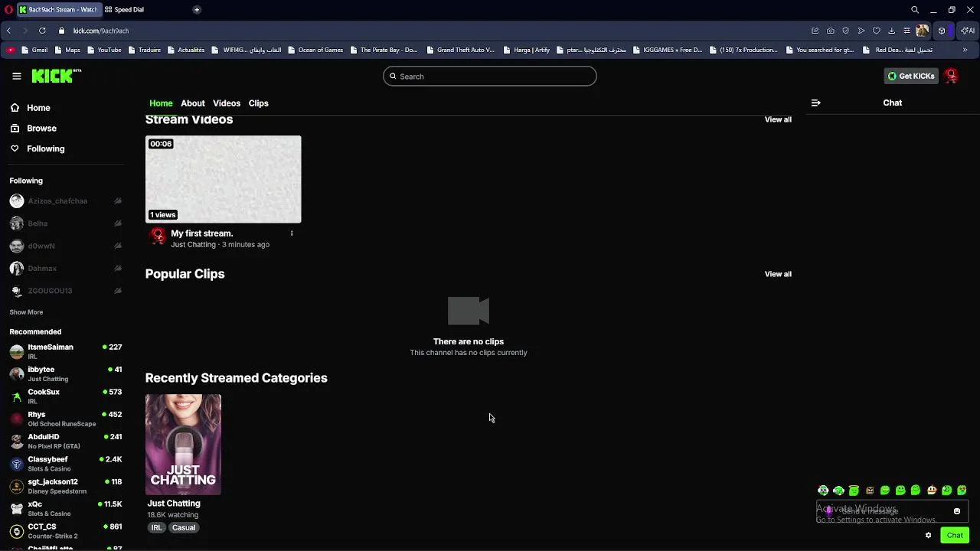Add page to bookmarks heart icon
Screen dimensions: 980x551
click(x=877, y=31)
